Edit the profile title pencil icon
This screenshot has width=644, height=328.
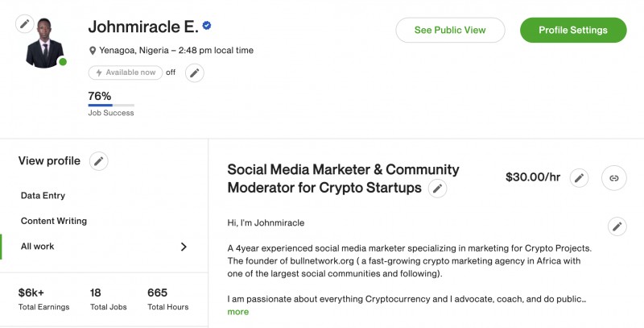437,189
